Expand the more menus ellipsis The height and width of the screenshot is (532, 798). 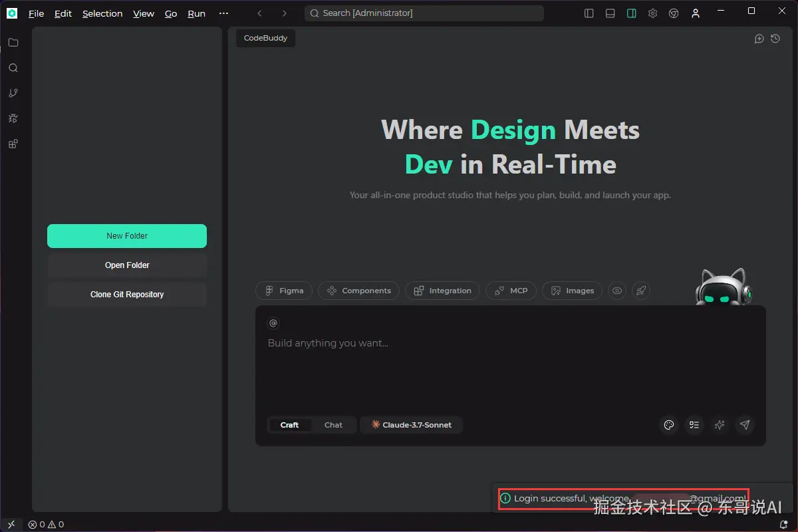223,13
